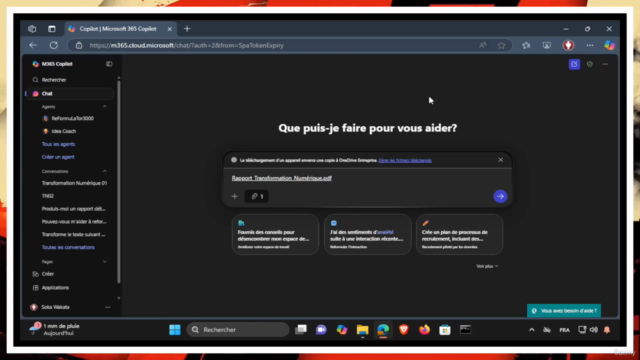The height and width of the screenshot is (360, 640).
Task: Open the attachments counter with paperclip
Action: [x=257, y=196]
